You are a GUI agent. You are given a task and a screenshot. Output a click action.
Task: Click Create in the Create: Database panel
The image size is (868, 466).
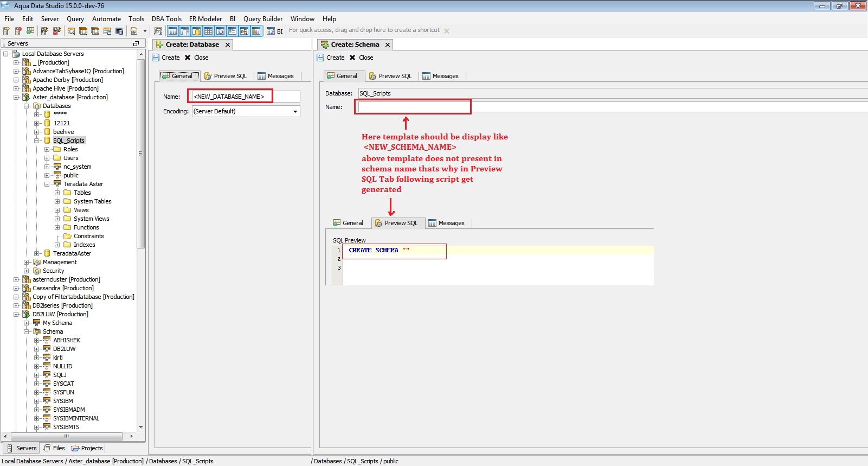(x=166, y=58)
